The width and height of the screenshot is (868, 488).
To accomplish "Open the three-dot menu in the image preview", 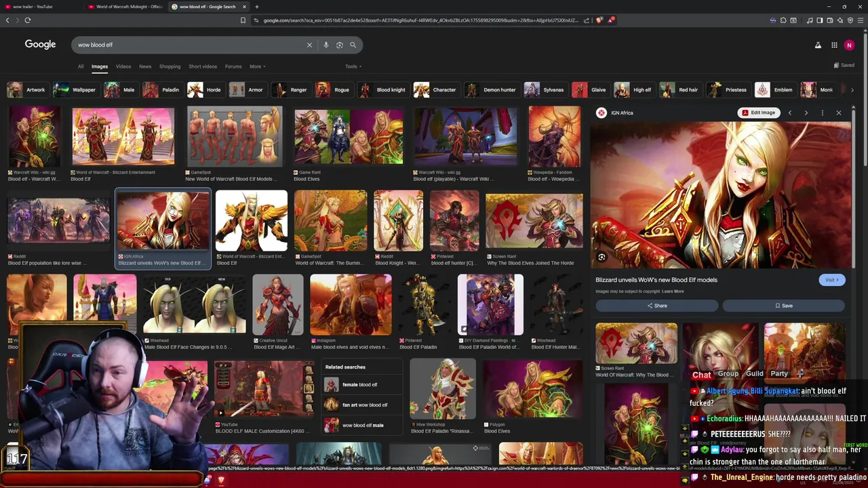I will click(823, 113).
